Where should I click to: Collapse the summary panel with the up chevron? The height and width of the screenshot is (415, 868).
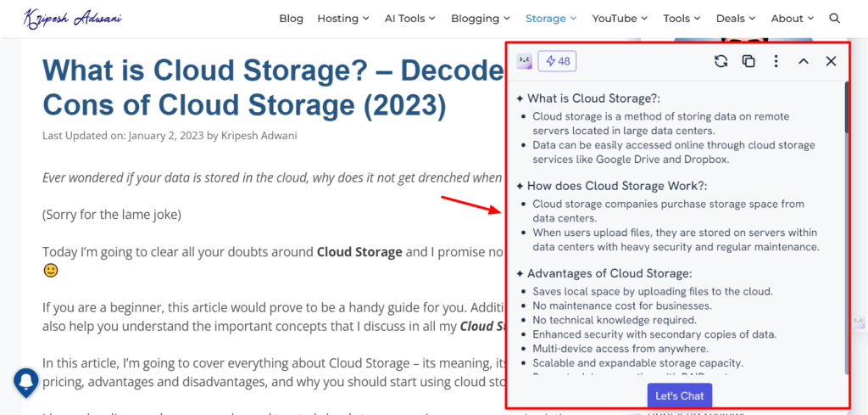point(804,61)
